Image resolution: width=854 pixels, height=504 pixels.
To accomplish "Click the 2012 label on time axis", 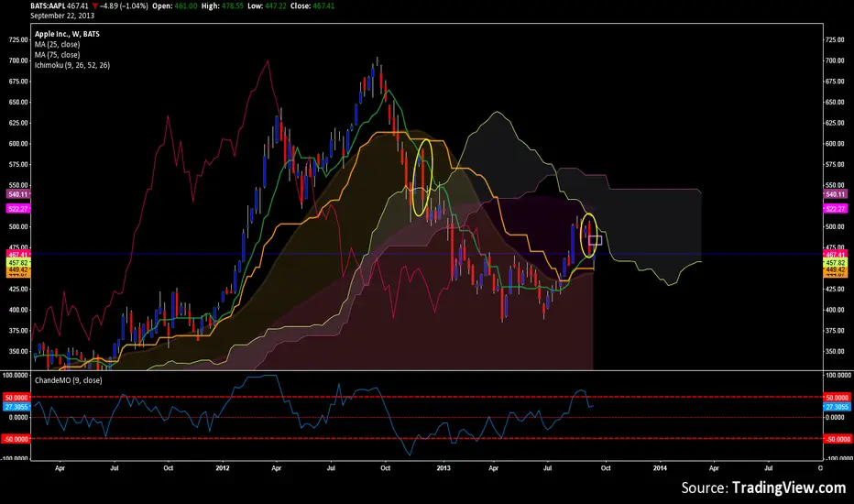I will (x=223, y=468).
